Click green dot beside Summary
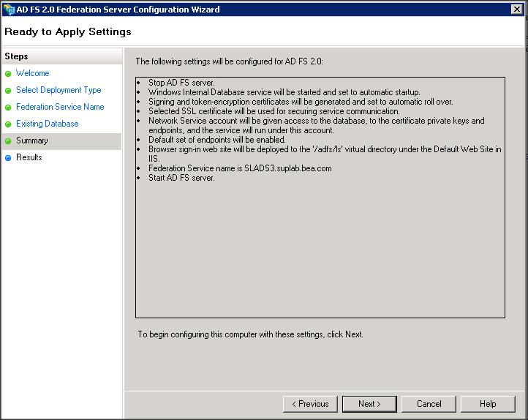The width and height of the screenshot is (528, 420). tap(8, 141)
